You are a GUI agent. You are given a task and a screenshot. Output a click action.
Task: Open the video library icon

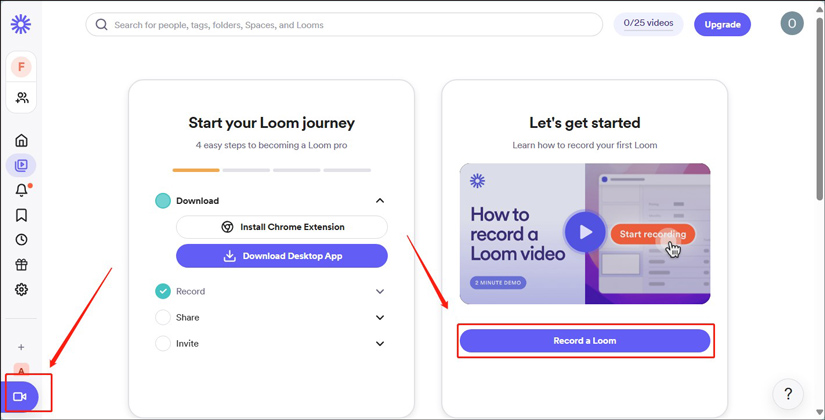click(21, 165)
